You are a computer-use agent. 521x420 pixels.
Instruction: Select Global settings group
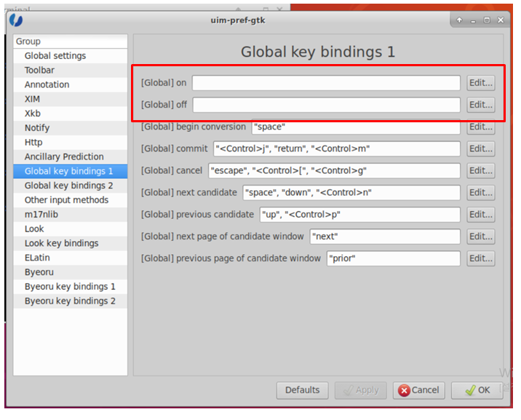pyautogui.click(x=70, y=56)
